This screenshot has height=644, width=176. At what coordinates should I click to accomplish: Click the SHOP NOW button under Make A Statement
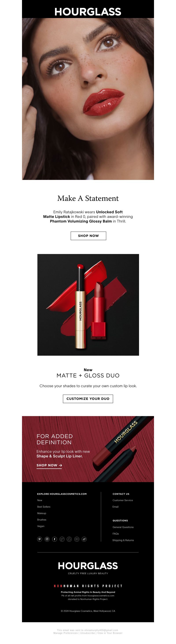tap(88, 236)
